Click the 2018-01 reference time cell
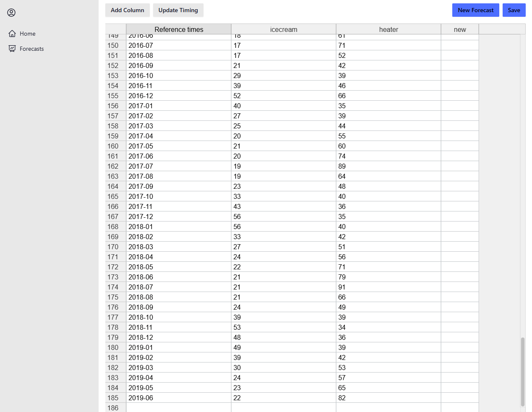 click(x=179, y=227)
